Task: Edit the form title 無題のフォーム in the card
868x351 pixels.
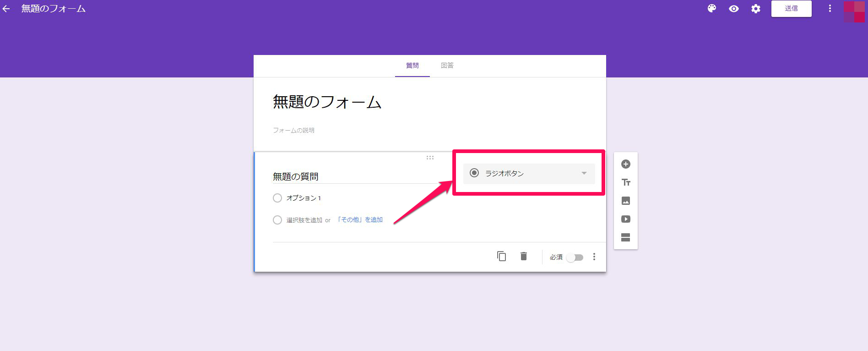Action: coord(327,102)
